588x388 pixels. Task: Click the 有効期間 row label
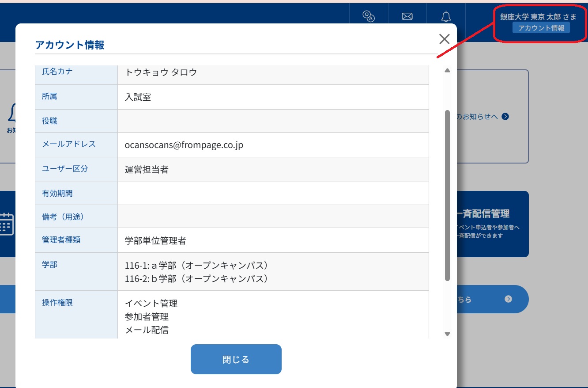[x=57, y=194]
